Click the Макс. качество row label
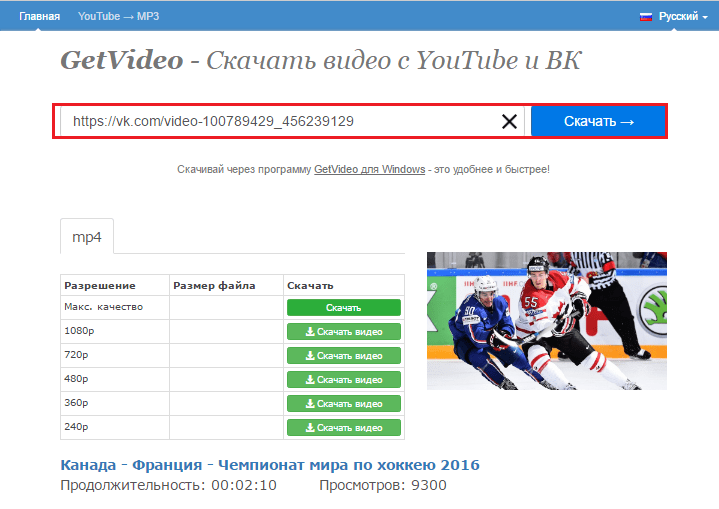Screen dimensions: 719x509 pyautogui.click(x=104, y=307)
